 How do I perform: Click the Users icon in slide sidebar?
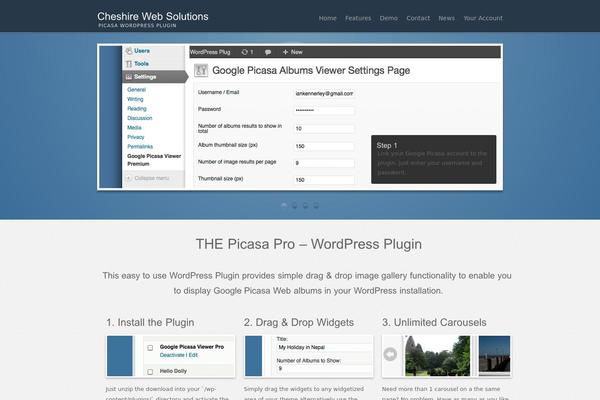click(129, 51)
